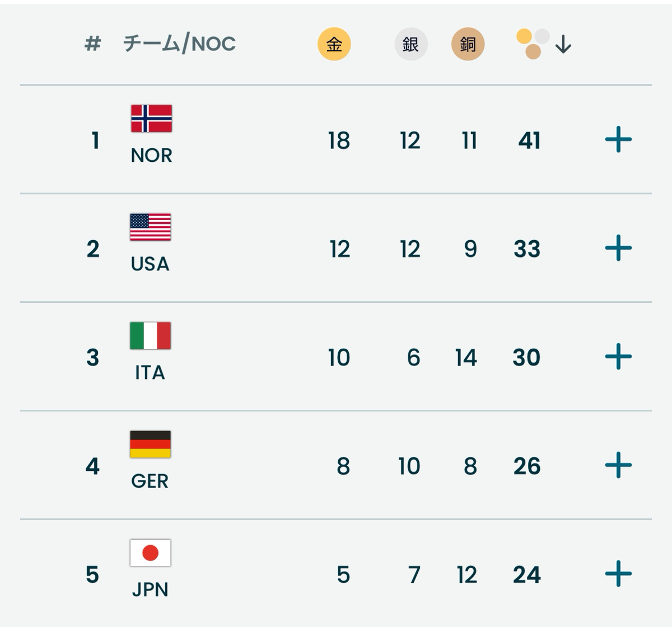672x627 pixels.
Task: Click the Norway flag icon
Action: coord(151,118)
